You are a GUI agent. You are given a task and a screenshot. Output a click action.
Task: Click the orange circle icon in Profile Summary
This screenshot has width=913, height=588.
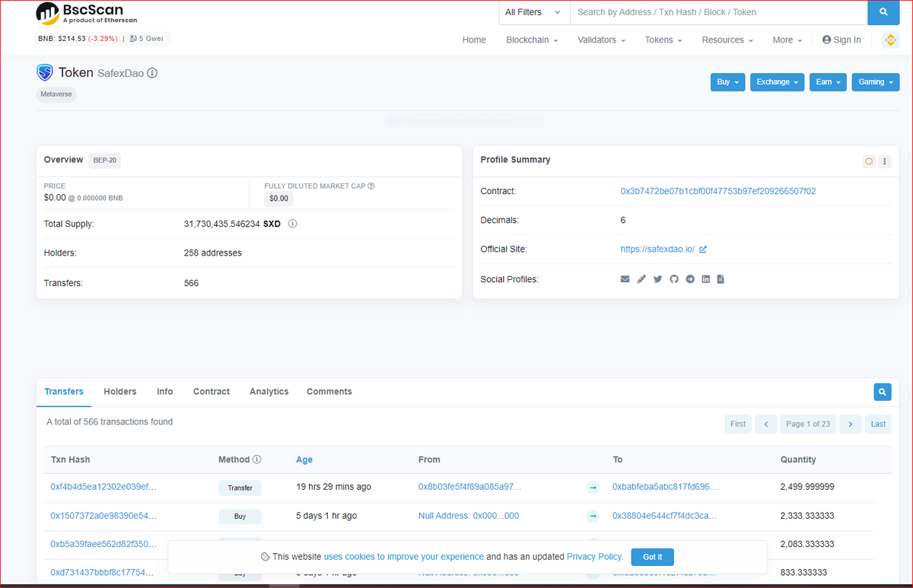[869, 161]
